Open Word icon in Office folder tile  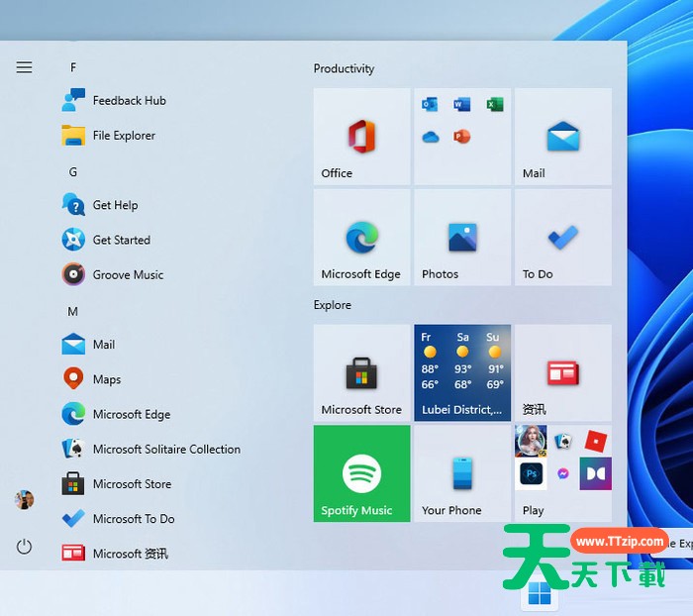click(462, 105)
